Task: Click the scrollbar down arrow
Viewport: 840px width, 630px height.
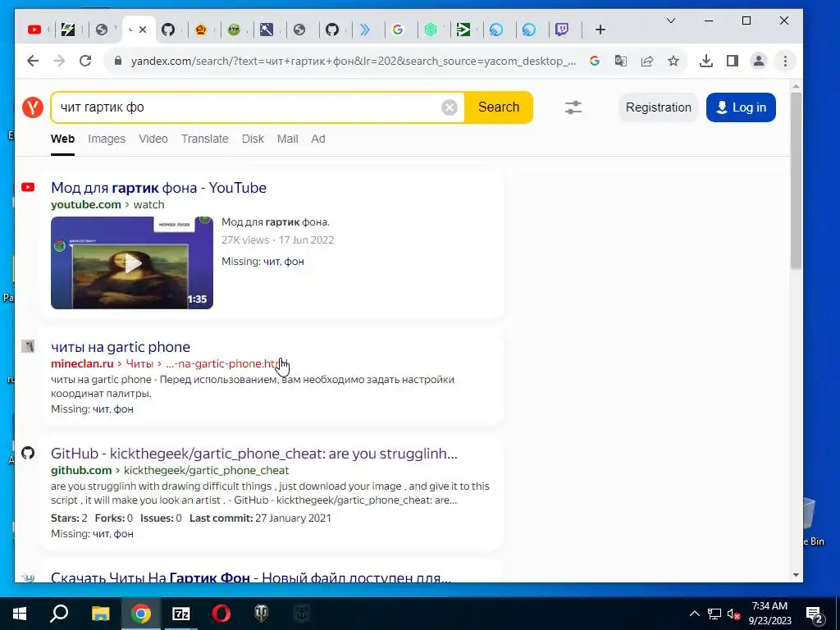Action: pyautogui.click(x=796, y=575)
